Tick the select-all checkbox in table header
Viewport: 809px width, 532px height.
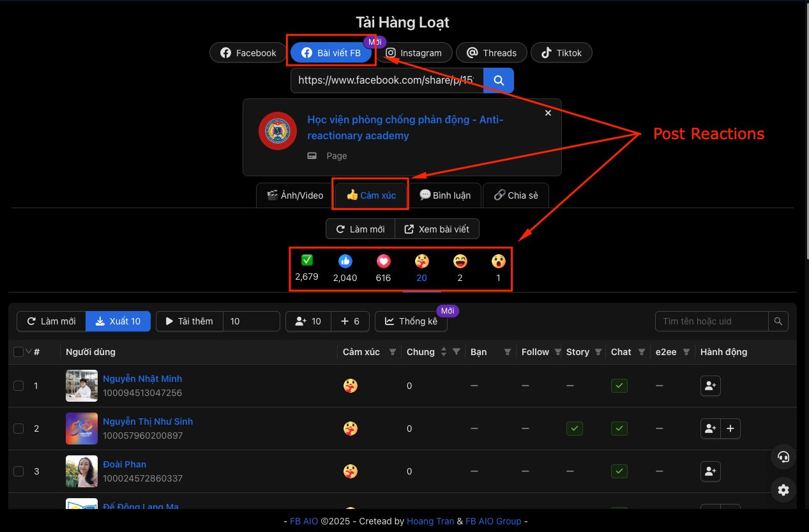tap(19, 352)
